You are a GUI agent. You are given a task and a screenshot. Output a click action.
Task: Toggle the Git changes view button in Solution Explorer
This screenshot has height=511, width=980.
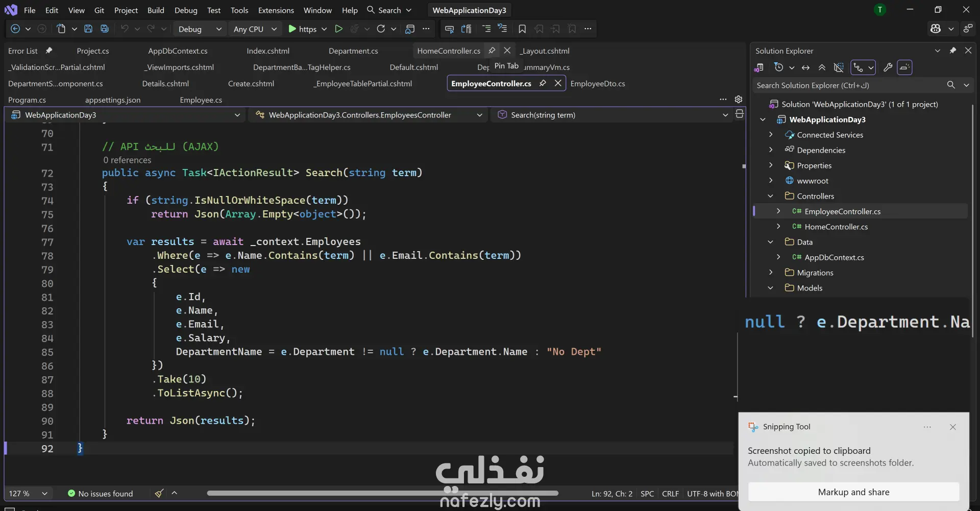click(x=863, y=67)
